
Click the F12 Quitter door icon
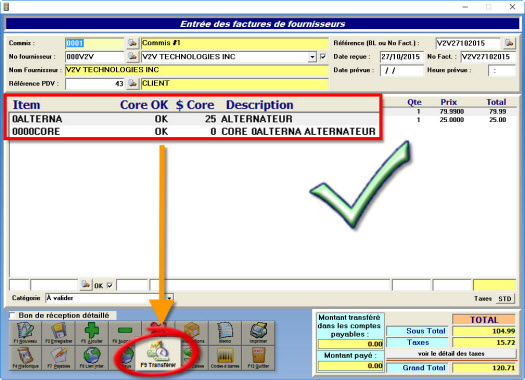(x=258, y=358)
